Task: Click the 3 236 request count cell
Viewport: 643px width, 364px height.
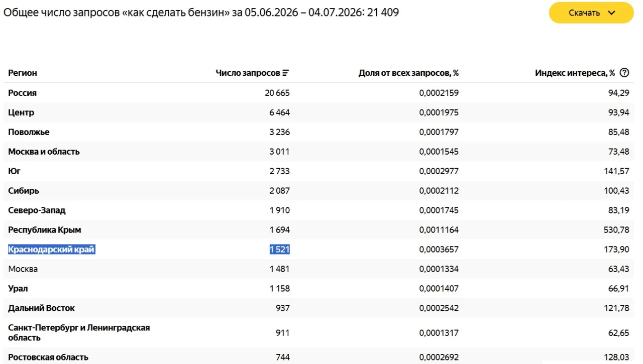Action: click(279, 132)
